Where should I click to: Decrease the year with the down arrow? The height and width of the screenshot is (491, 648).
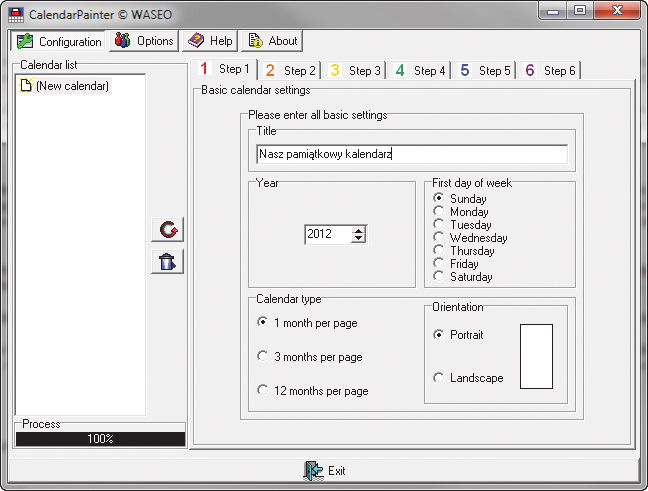coord(359,238)
